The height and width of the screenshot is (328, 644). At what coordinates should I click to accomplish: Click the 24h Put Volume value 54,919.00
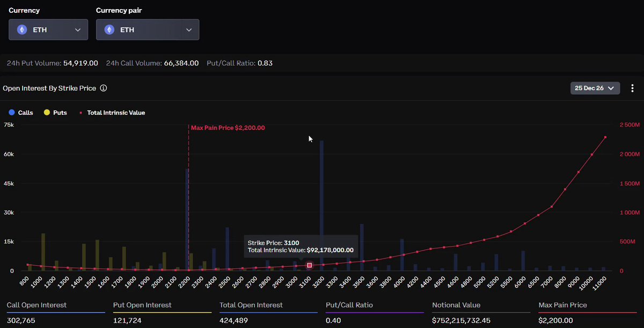pos(82,63)
